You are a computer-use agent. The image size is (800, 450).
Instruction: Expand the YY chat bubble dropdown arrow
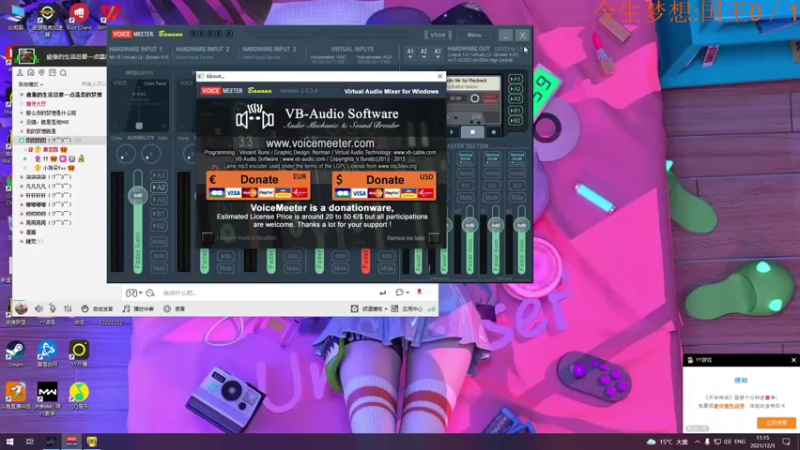click(x=407, y=293)
